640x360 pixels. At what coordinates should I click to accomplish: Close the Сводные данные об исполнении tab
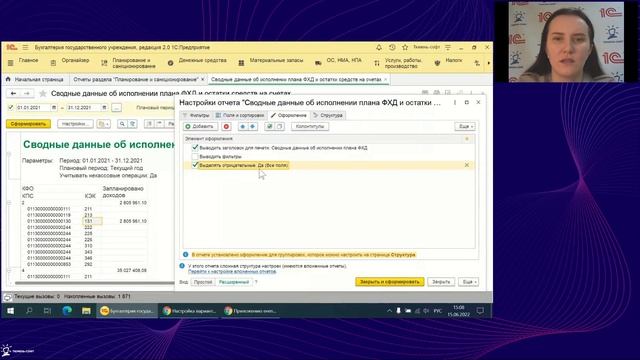(x=386, y=79)
